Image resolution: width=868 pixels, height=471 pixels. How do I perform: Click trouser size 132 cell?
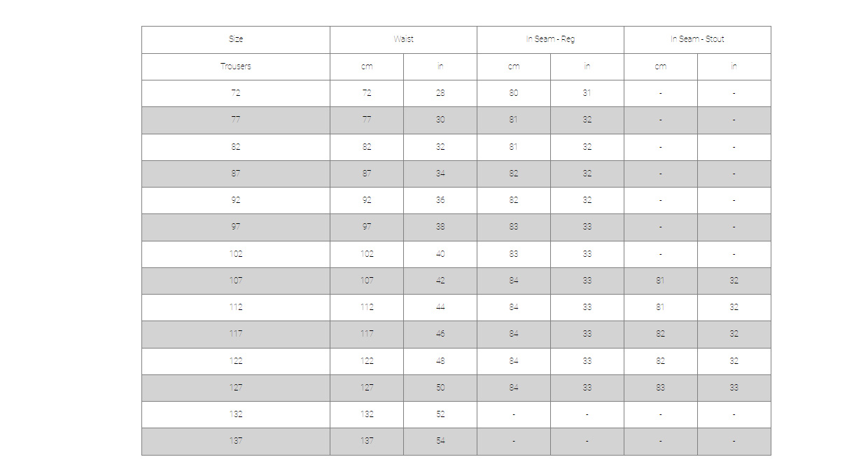[x=236, y=414]
